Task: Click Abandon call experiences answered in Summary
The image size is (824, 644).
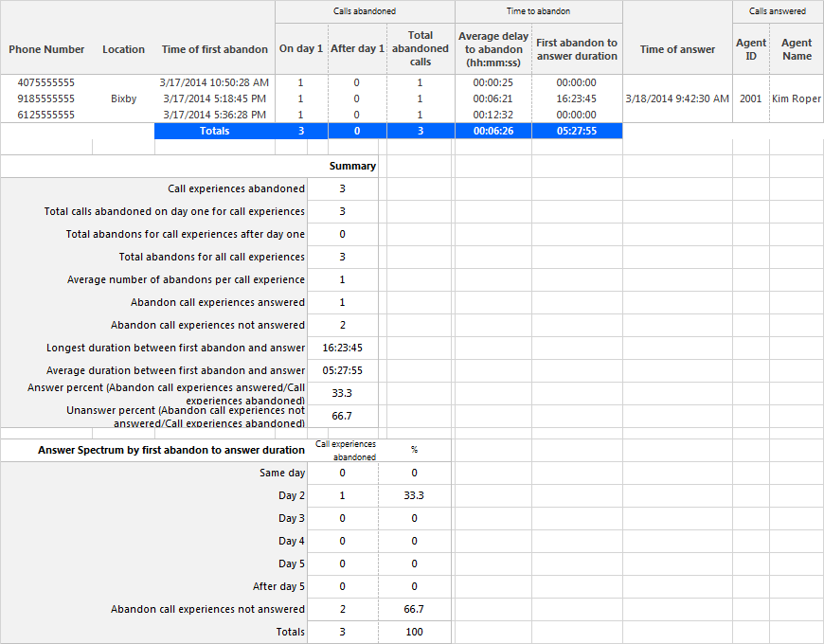Action: pos(218,302)
